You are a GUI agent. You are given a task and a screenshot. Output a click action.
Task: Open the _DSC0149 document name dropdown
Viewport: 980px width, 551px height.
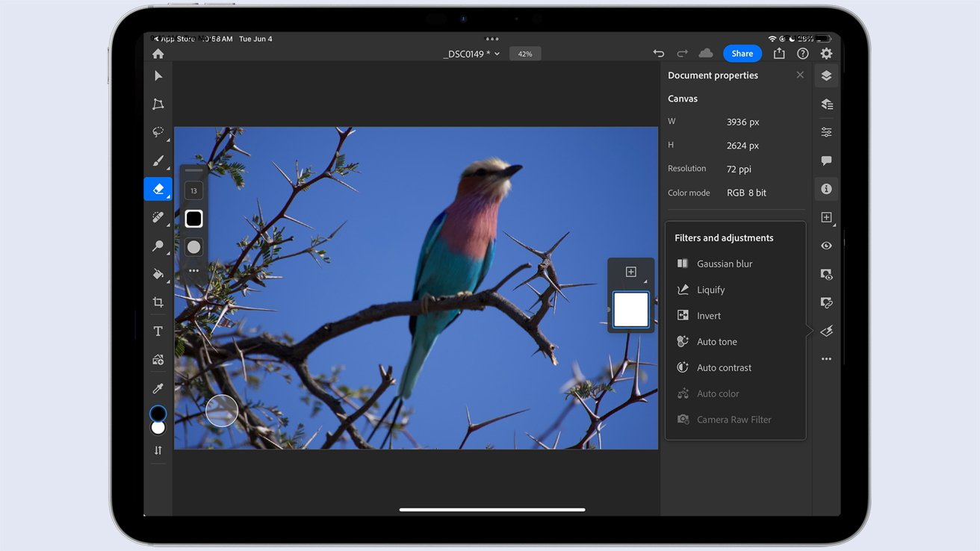tap(471, 54)
